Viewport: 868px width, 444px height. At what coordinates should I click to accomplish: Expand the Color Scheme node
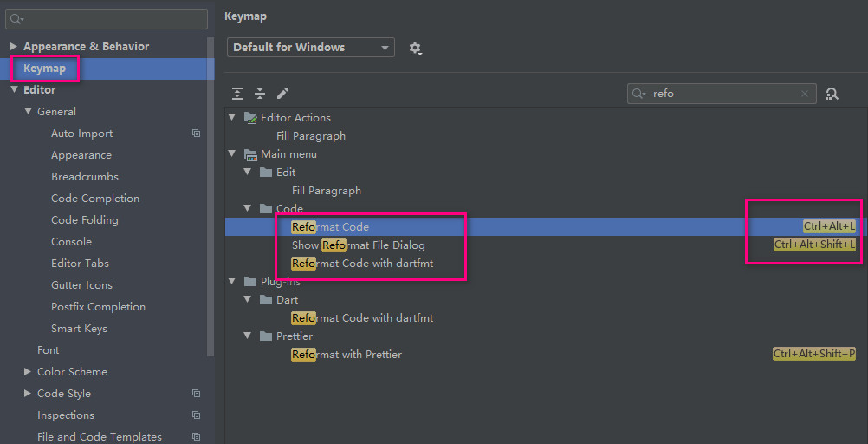pos(28,371)
